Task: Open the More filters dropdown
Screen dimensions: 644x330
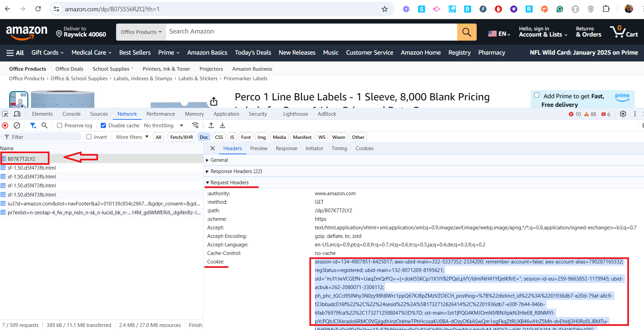Action: (132, 137)
